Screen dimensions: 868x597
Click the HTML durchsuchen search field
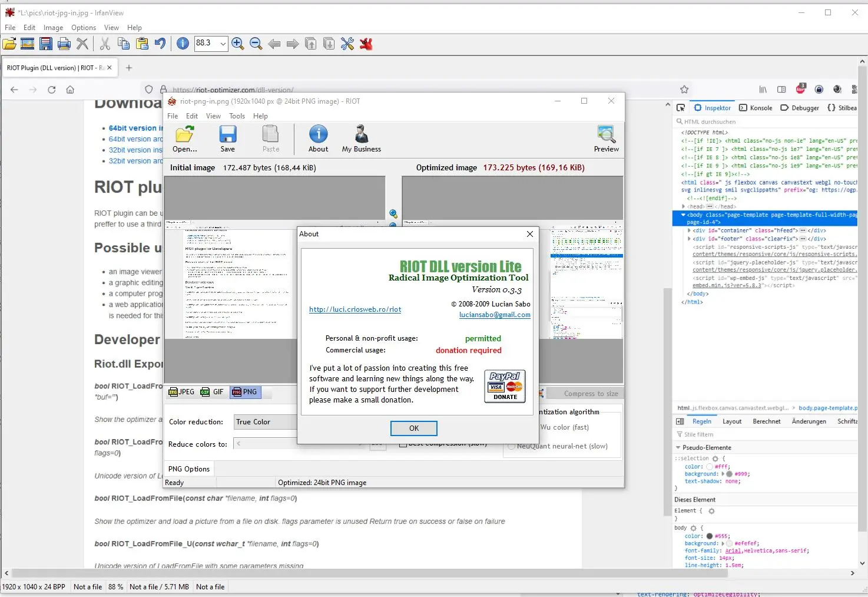pos(766,122)
